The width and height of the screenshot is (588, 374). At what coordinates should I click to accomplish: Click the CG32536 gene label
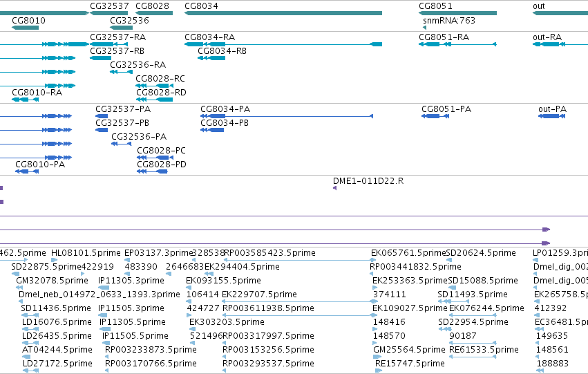coord(129,20)
